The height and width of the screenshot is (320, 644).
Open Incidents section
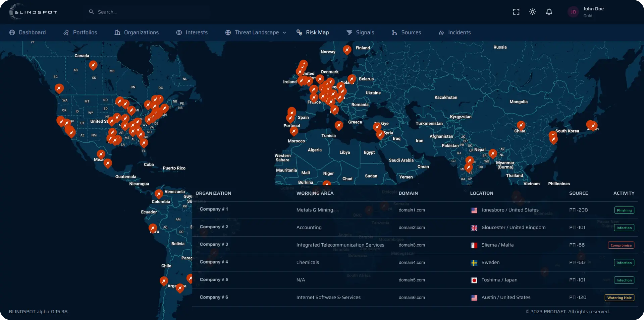[454, 33]
